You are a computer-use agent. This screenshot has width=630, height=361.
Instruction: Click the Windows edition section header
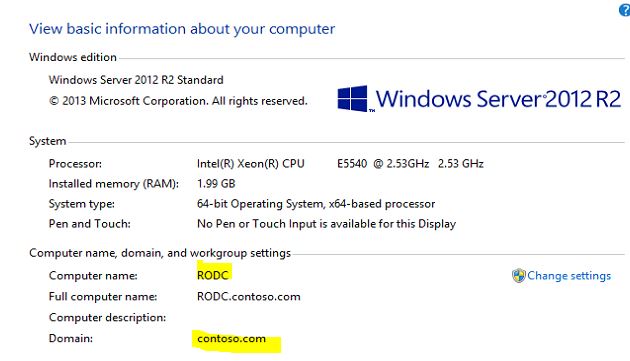point(73,57)
